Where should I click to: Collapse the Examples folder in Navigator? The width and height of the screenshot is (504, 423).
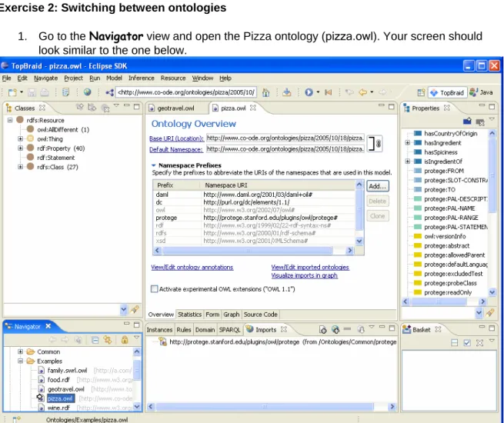coord(20,361)
